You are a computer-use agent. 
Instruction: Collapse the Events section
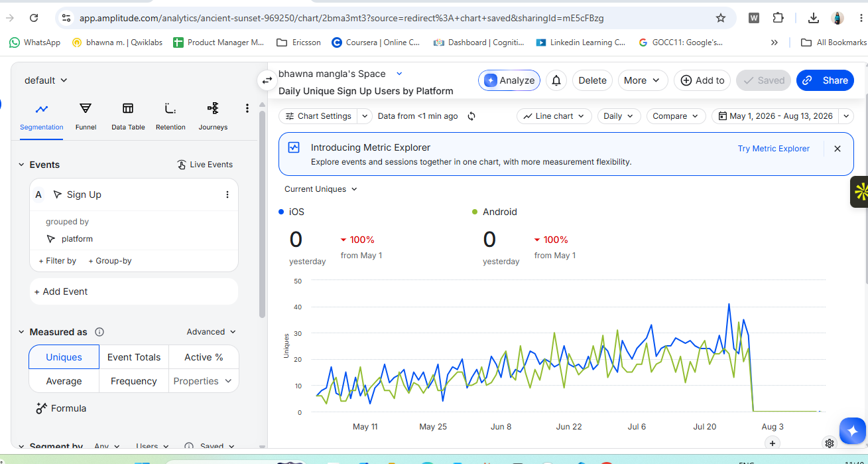point(21,165)
